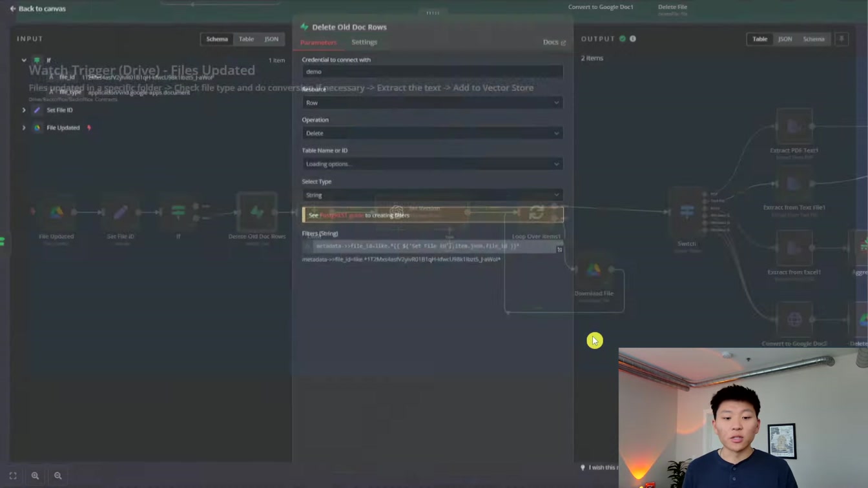Switch input view to JSON
This screenshot has height=488, width=868.
[x=271, y=39]
